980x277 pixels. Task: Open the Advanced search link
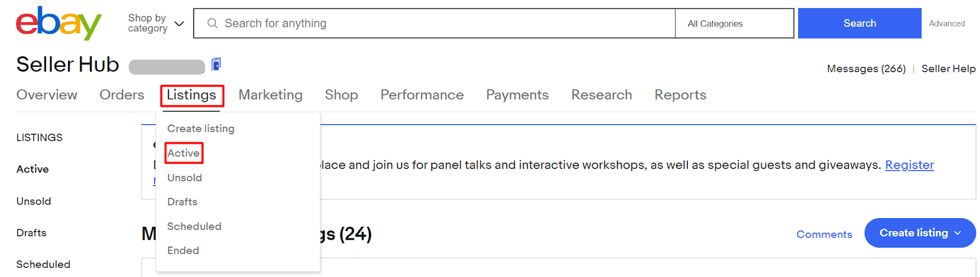coord(946,23)
